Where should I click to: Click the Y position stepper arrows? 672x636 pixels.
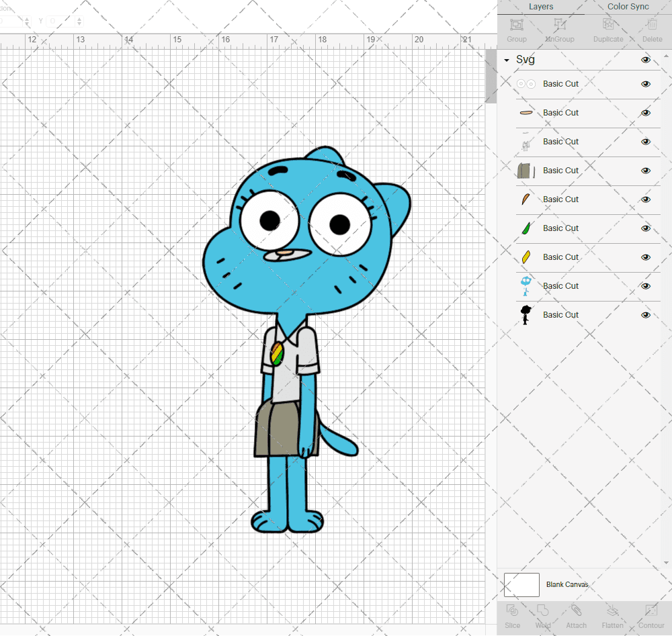pos(79,21)
